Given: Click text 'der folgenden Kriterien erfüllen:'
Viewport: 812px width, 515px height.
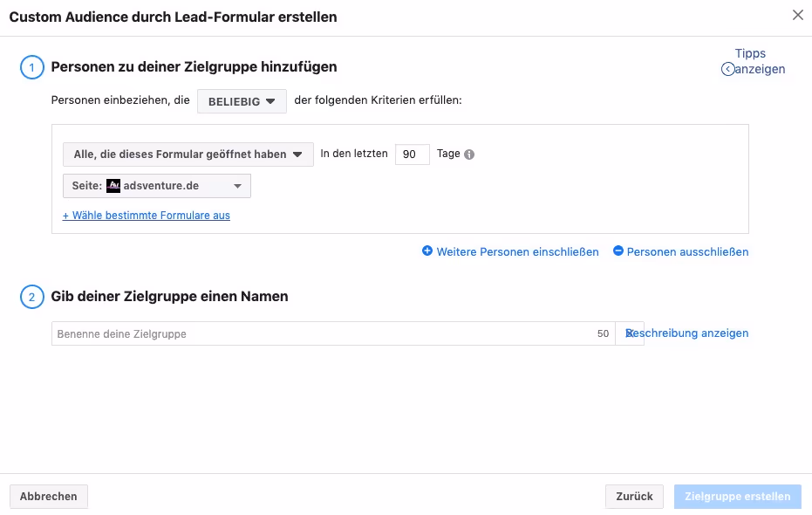Looking at the screenshot, I should pyautogui.click(x=378, y=100).
